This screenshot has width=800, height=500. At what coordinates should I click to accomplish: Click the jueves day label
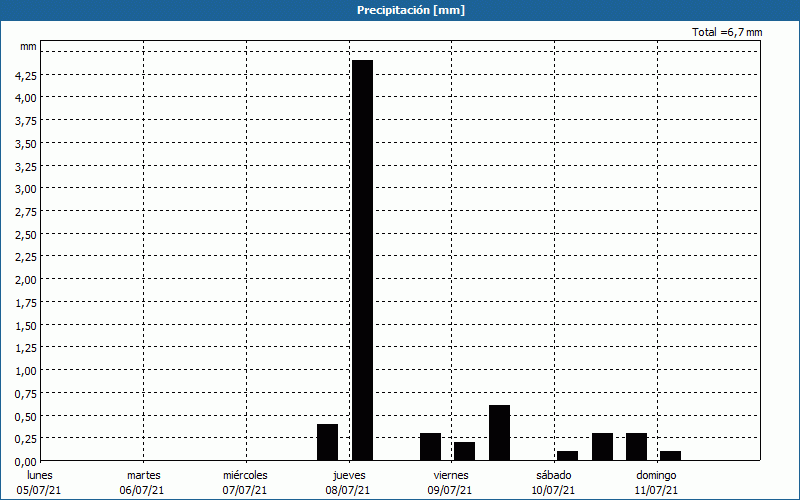click(x=349, y=475)
